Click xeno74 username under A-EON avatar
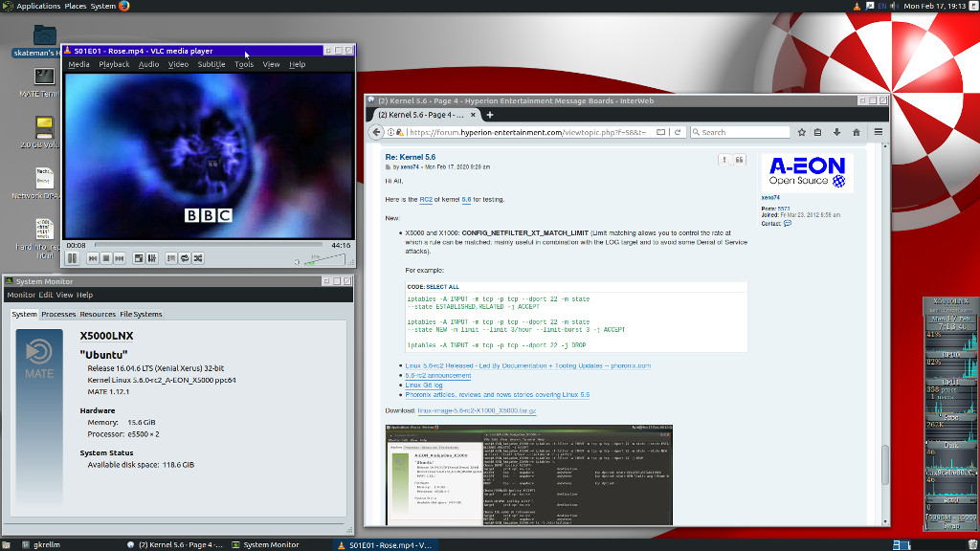 click(x=770, y=198)
